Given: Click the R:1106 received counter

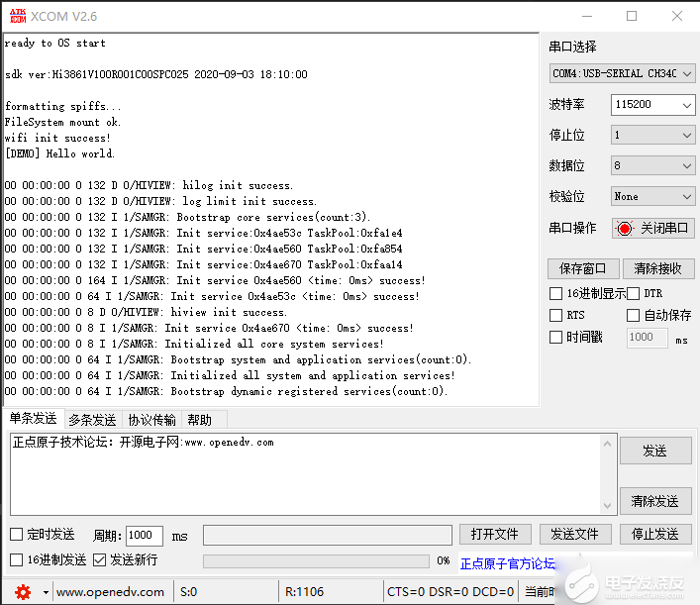Looking at the screenshot, I should [305, 592].
